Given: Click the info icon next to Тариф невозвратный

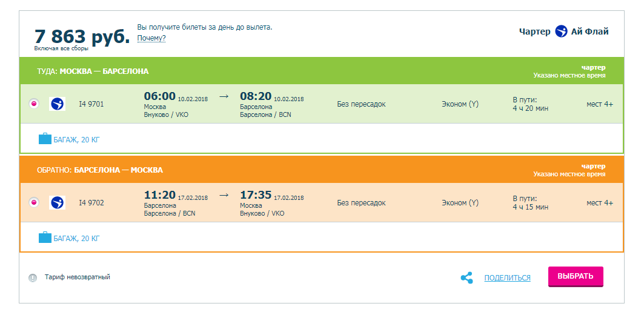Looking at the screenshot, I should point(33,277).
